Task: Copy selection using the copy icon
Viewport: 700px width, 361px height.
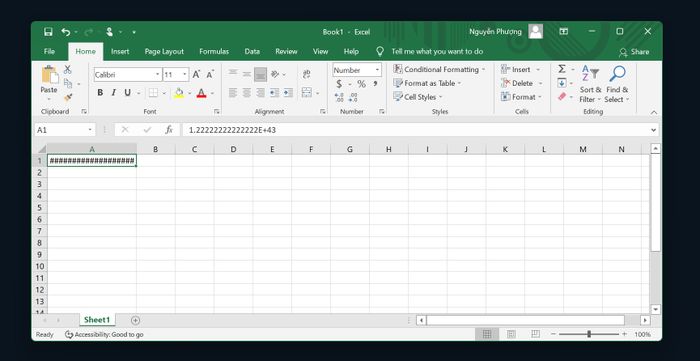Action: click(x=68, y=83)
